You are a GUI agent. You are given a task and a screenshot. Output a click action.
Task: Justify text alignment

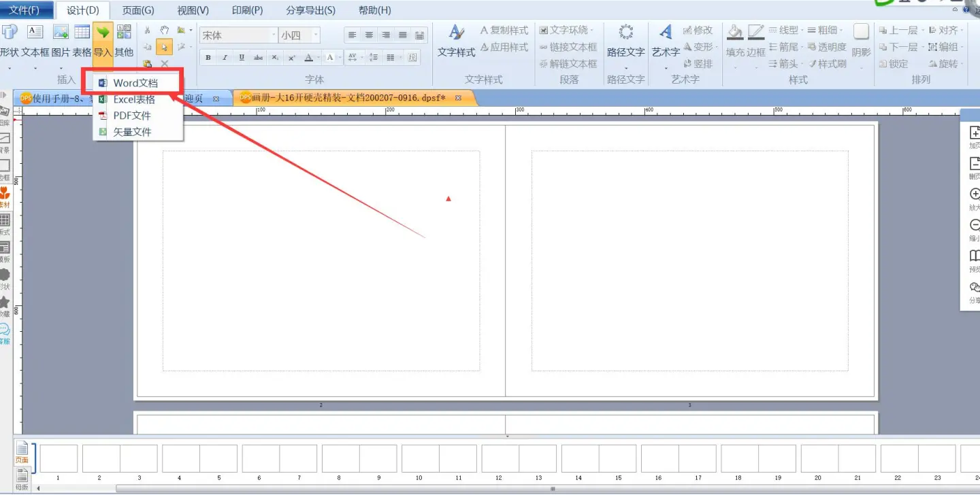[403, 35]
